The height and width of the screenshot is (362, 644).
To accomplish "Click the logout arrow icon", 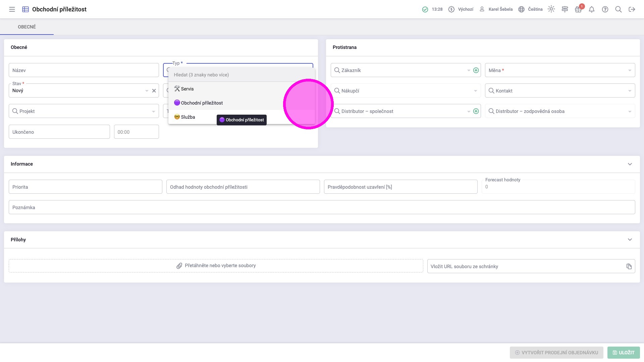I will tap(632, 9).
